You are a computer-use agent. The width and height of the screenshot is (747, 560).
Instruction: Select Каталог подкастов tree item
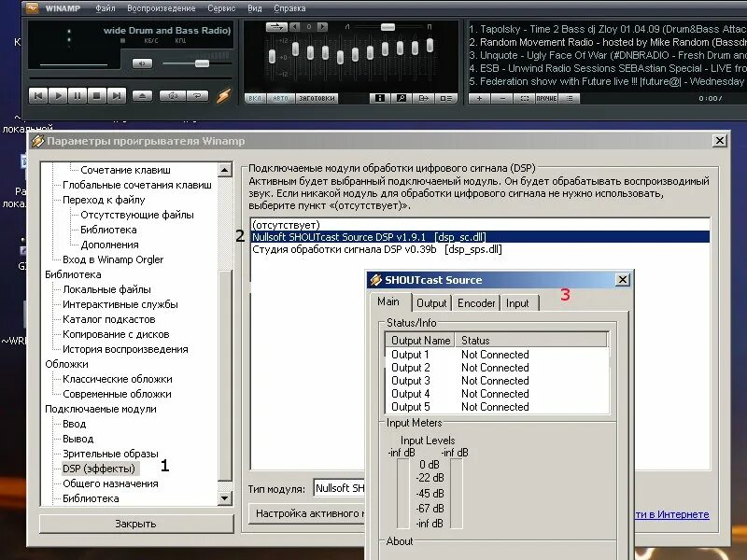[x=109, y=319]
